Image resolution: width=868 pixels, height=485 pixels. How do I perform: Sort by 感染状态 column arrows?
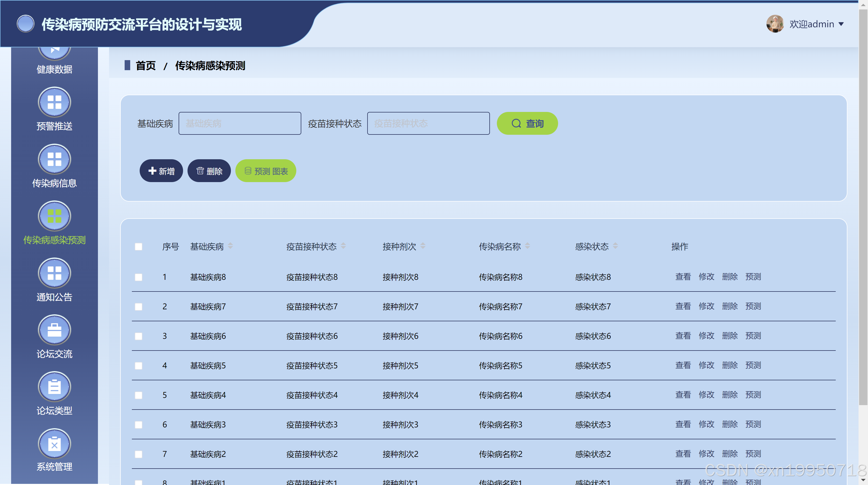[615, 246]
